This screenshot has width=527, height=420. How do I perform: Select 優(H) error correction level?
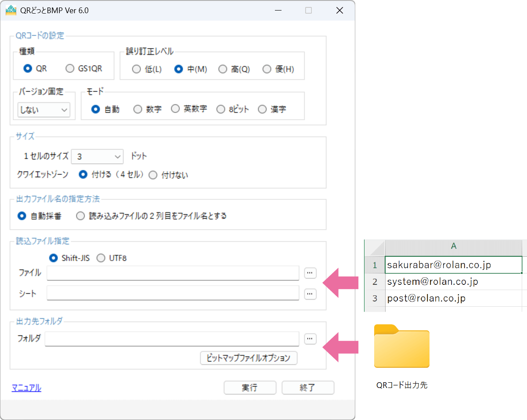[267, 69]
